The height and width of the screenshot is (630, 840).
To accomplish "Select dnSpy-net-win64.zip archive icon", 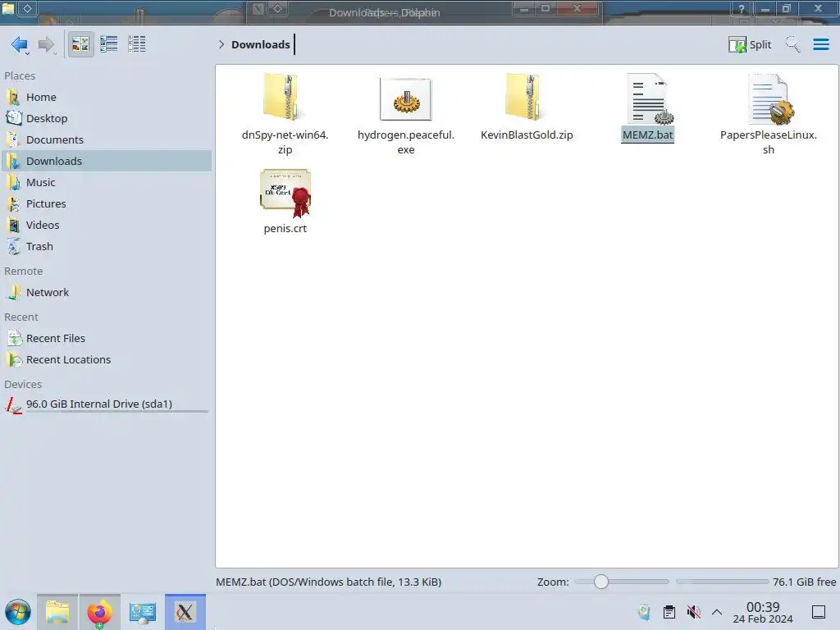I will coord(285,97).
